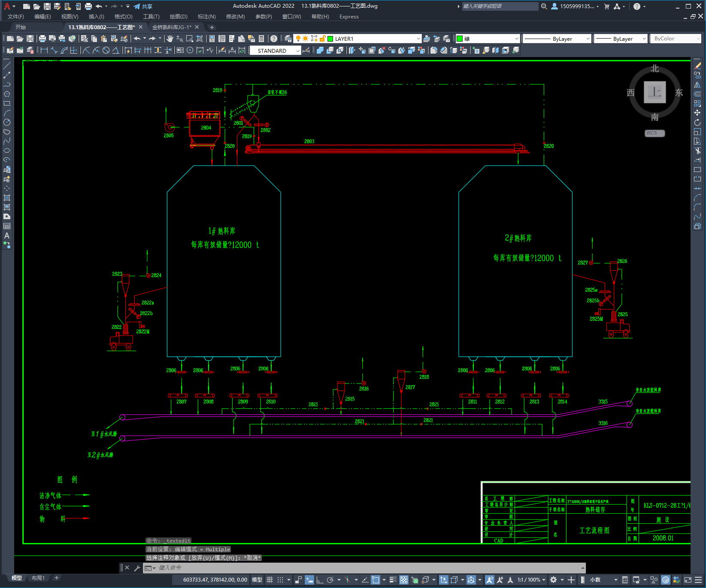This screenshot has width=706, height=588.
Task: Click the WCS button under the ViewCube
Action: click(654, 133)
